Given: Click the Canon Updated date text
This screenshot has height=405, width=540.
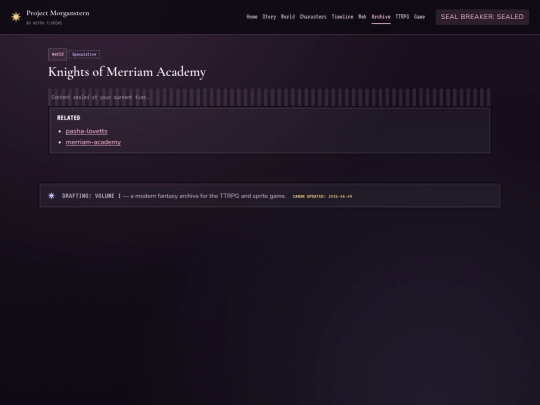Looking at the screenshot, I should tap(322, 196).
